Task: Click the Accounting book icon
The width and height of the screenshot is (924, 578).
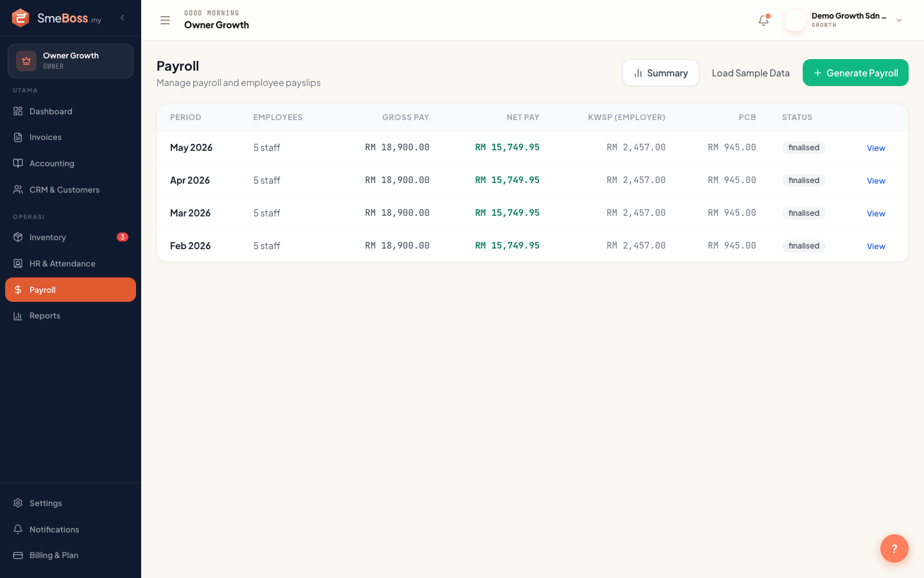Action: [x=18, y=163]
